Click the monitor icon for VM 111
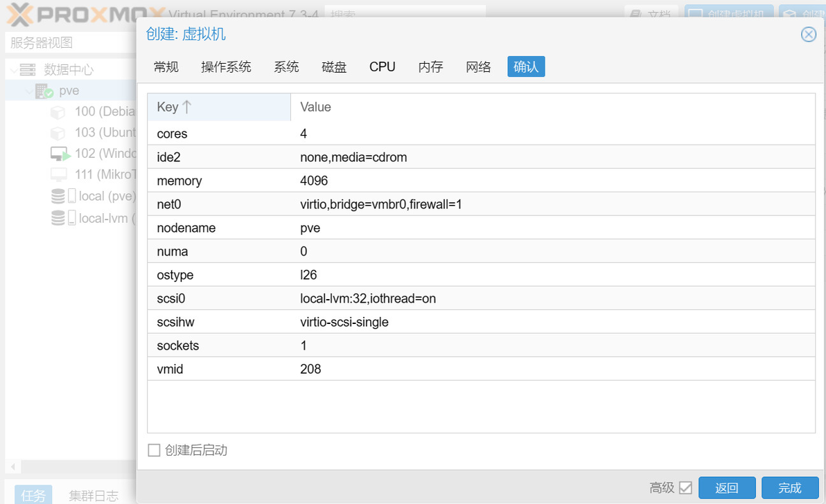Screen dimensions: 826x504 59,174
